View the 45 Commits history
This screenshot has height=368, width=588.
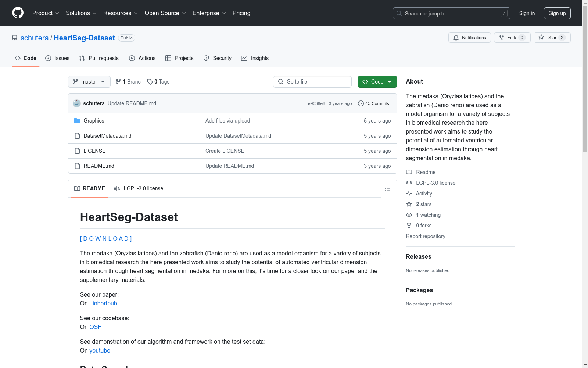tap(373, 103)
